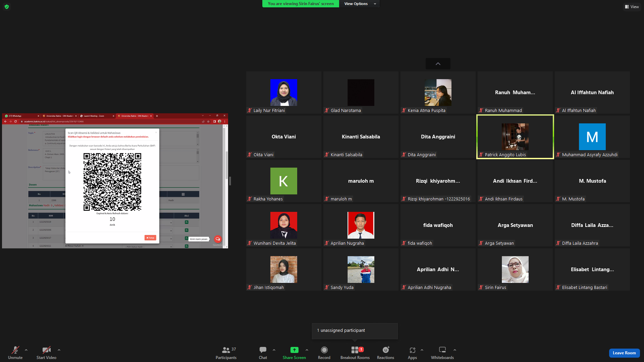The height and width of the screenshot is (362, 644).
Task: Click muted mic icon beside M. Mustofa
Action: [558, 199]
